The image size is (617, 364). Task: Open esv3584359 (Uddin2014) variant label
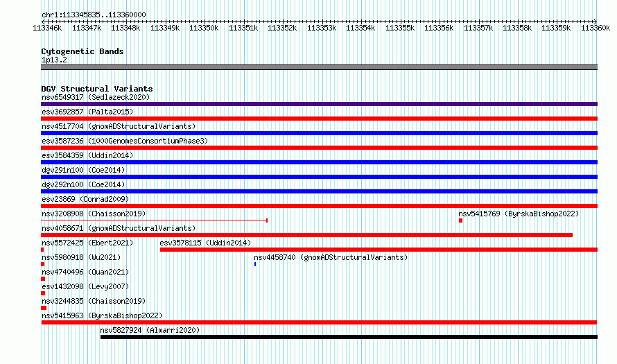pos(87,155)
